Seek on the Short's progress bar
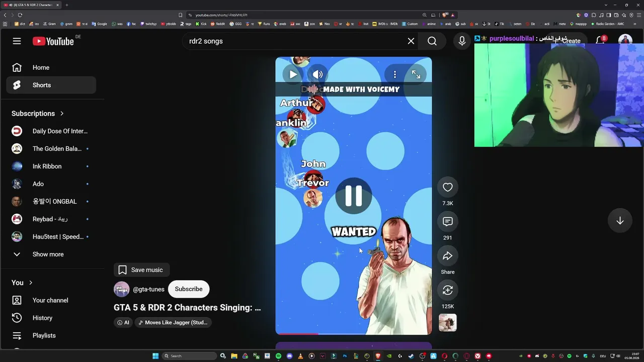Image resolution: width=644 pixels, height=362 pixels. coord(354,333)
